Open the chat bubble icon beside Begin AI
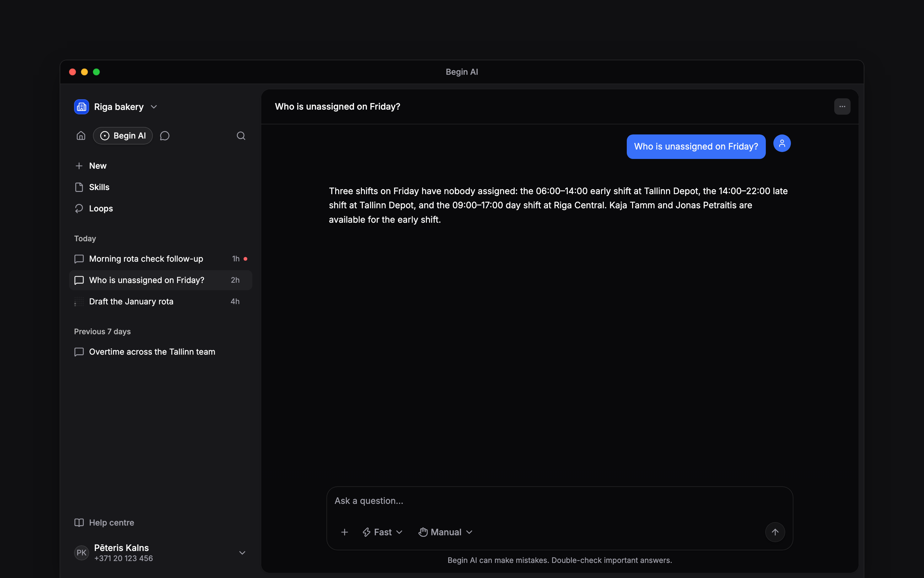 click(x=164, y=136)
